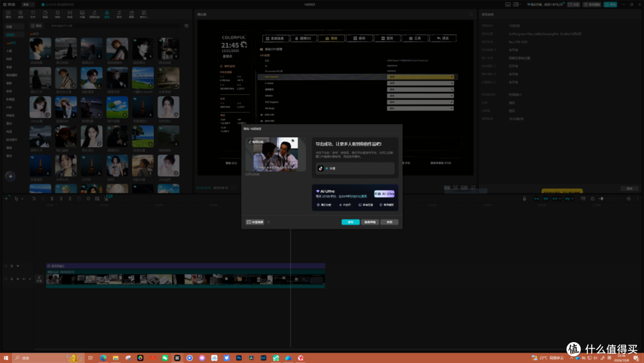Open the 贴纸 stickers panel
644x363 pixels.
point(45,14)
